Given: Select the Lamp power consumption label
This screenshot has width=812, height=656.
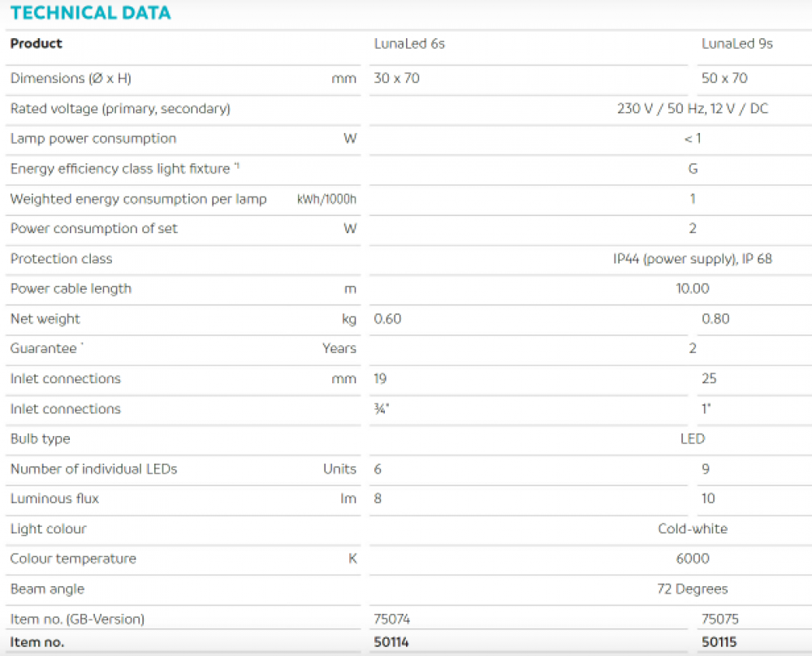Looking at the screenshot, I should tap(93, 139).
